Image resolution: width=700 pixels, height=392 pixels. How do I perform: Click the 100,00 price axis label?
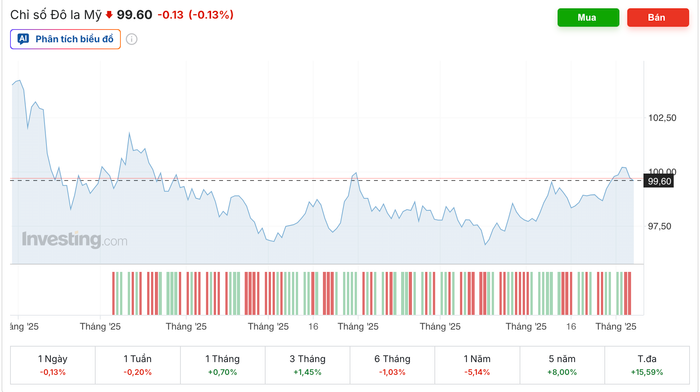click(662, 171)
